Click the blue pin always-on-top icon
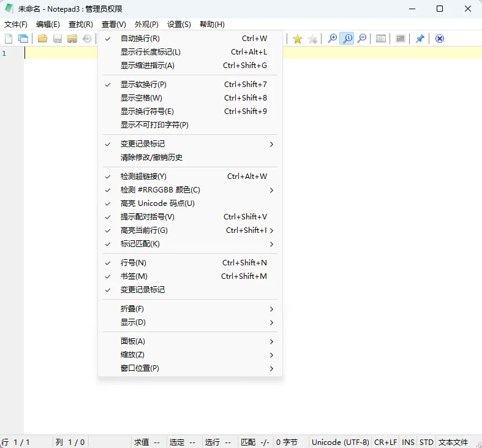Image resolution: width=482 pixels, height=448 pixels. [420, 39]
